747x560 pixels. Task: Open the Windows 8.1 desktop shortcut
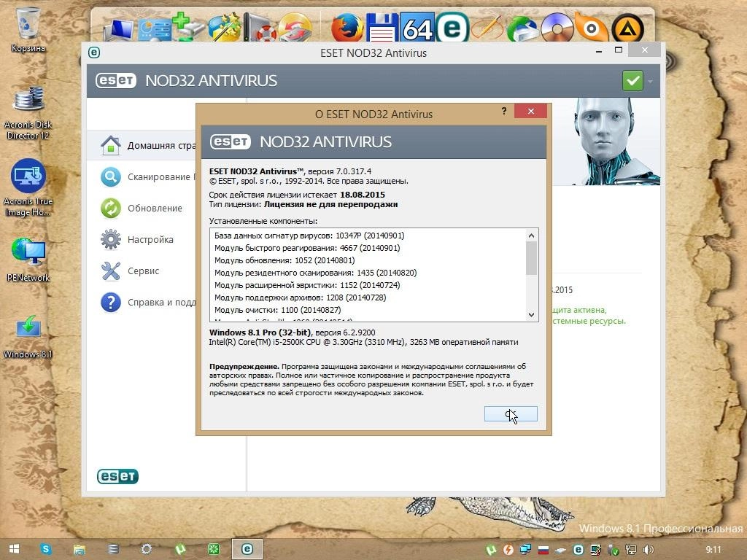pyautogui.click(x=28, y=337)
